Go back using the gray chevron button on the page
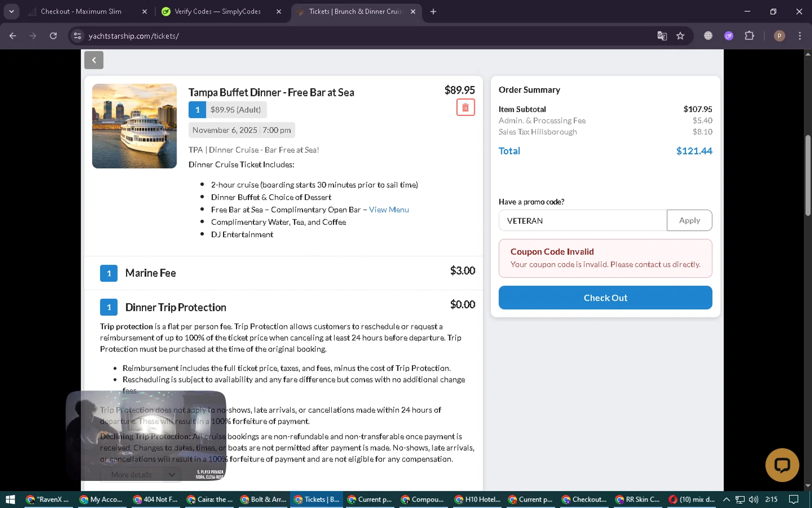The image size is (812, 508). (94, 60)
